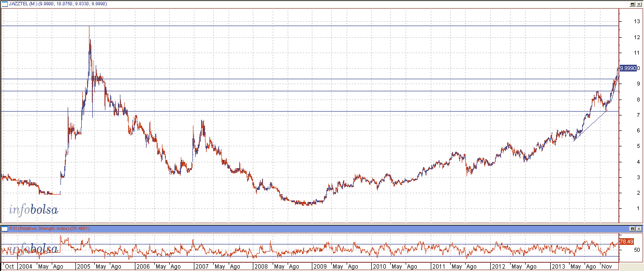The width and height of the screenshot is (644, 271).
Task: Maximize the RSI indicator panel
Action: pyautogui.click(x=632, y=228)
